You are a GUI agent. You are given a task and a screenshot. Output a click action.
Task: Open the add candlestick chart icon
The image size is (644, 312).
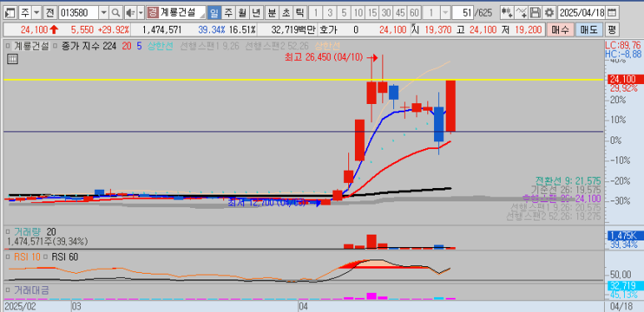[507, 12]
